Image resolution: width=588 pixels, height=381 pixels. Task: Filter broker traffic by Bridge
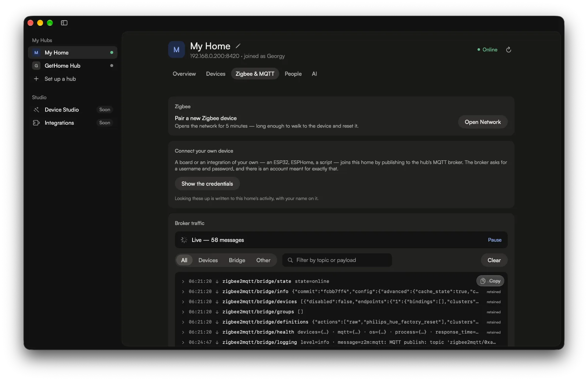[237, 260]
